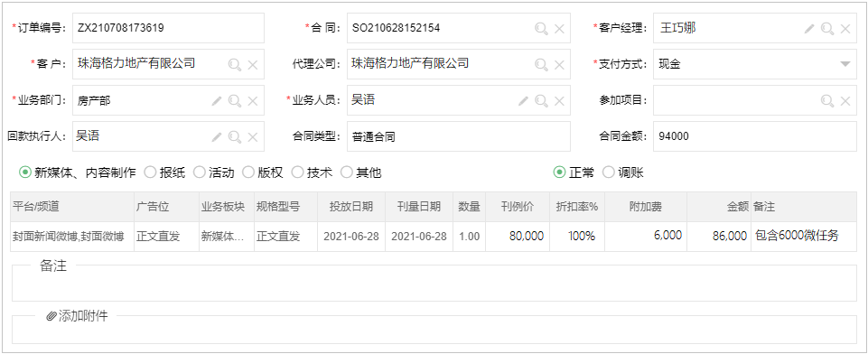Select the 其他 radio option
This screenshot has height=354, width=868.
[347, 172]
